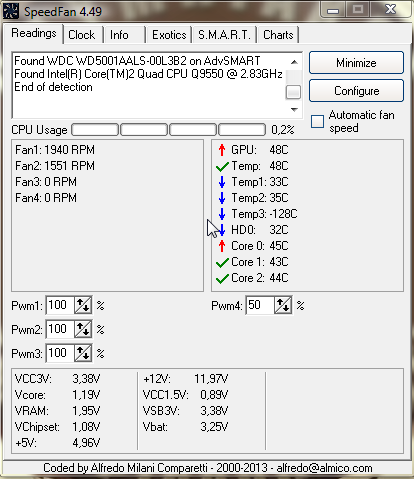414x479 pixels.
Task: Click the blue down arrow beside Temp3
Action: (x=222, y=214)
